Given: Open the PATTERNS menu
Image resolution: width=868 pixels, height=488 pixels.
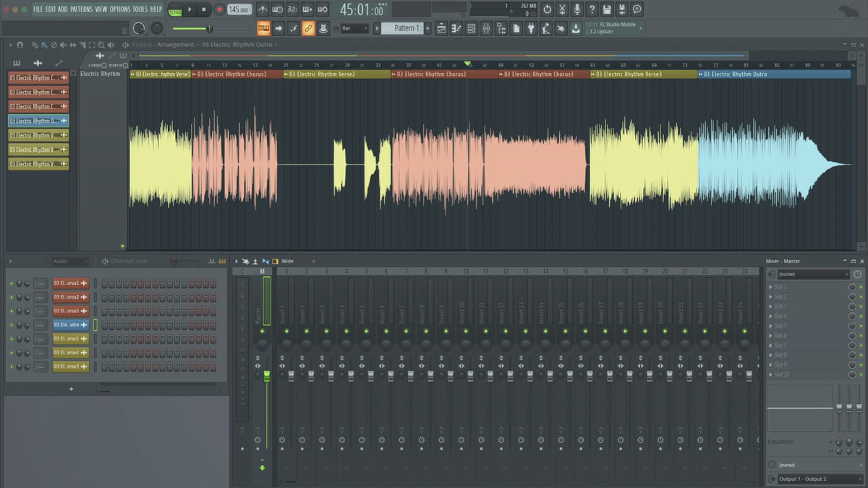Looking at the screenshot, I should [81, 9].
